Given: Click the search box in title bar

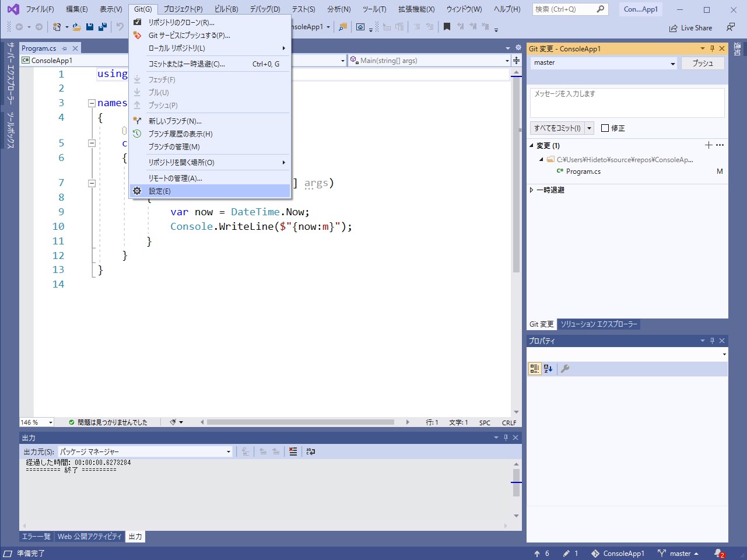Looking at the screenshot, I should pyautogui.click(x=570, y=9).
